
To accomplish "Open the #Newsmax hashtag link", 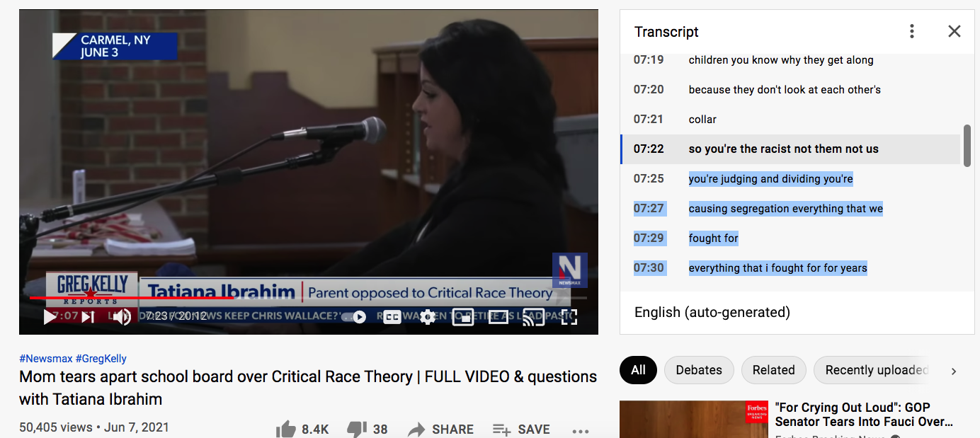I will point(46,359).
